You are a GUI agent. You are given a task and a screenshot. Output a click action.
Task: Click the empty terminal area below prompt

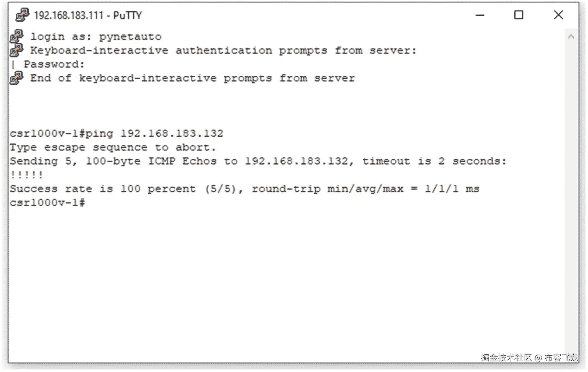click(286, 280)
